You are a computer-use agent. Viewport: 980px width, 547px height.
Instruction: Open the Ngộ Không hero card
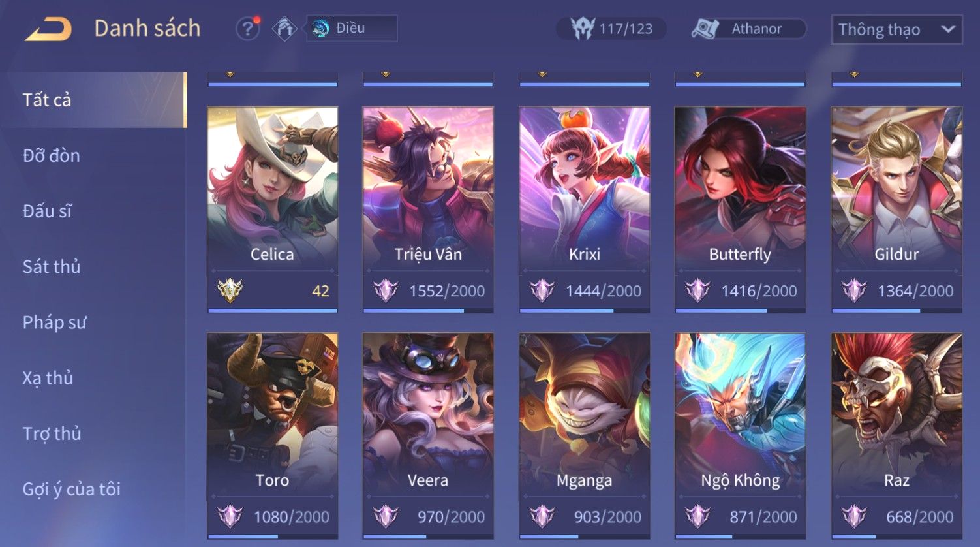click(740, 435)
